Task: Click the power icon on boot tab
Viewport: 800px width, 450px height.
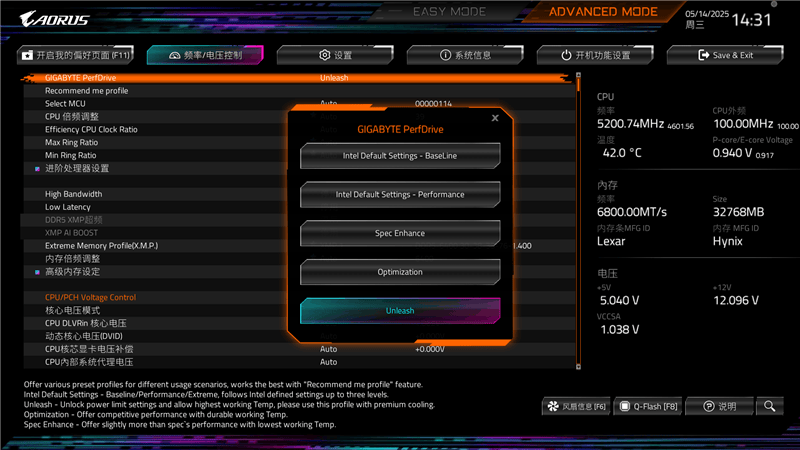Action: tap(566, 55)
